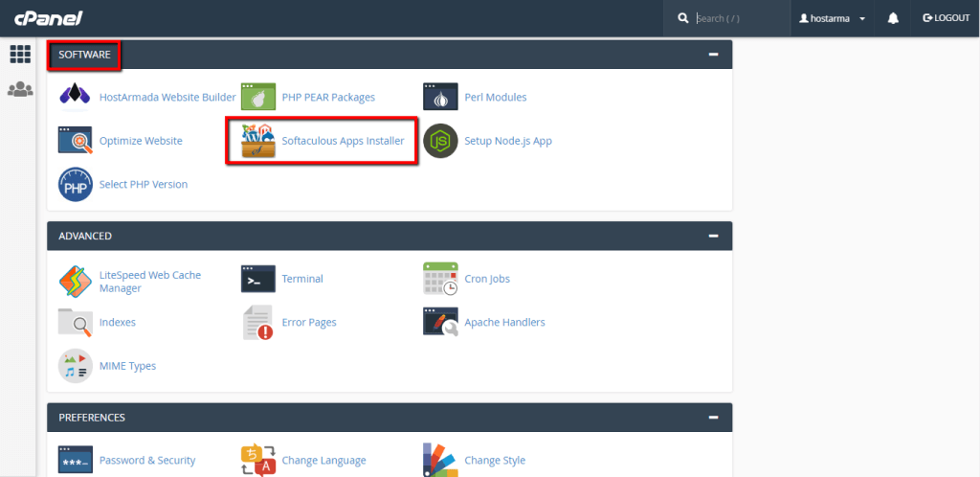Image resolution: width=980 pixels, height=477 pixels.
Task: Click the Change Style swatches icon
Action: click(x=440, y=460)
